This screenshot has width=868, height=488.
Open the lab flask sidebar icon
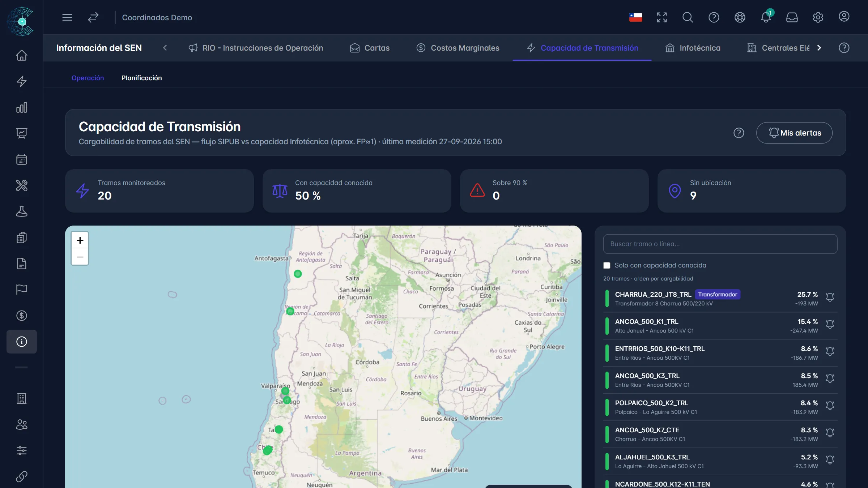tap(22, 211)
